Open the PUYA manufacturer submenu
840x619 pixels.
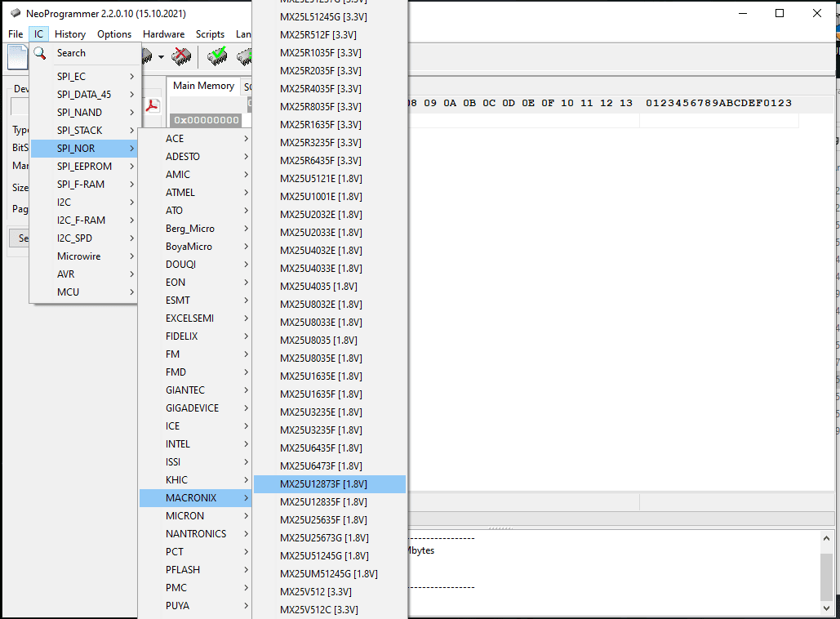coord(196,606)
